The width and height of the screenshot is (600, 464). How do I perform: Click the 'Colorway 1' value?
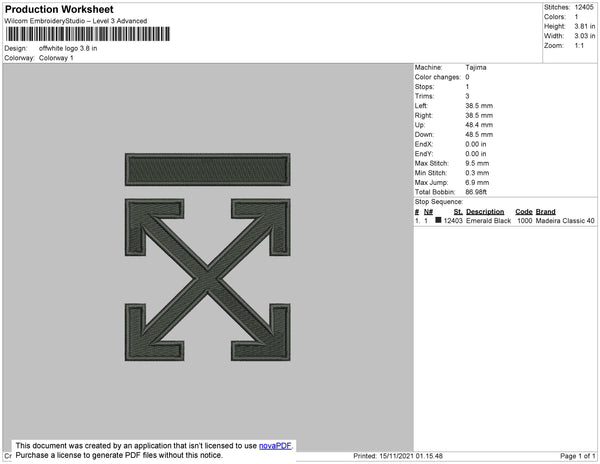pos(56,58)
